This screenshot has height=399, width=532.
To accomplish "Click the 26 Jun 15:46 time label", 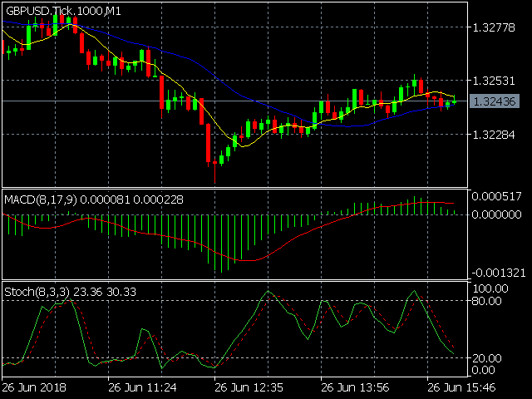I will tap(461, 387).
